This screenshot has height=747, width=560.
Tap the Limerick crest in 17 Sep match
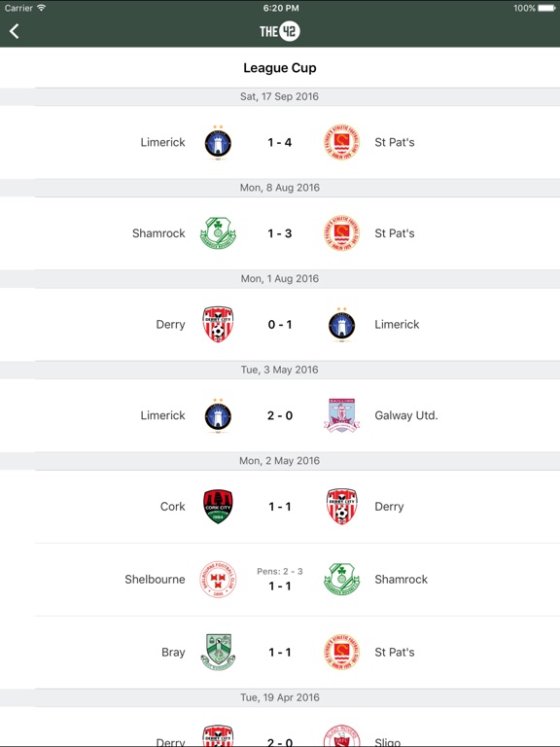pos(218,142)
